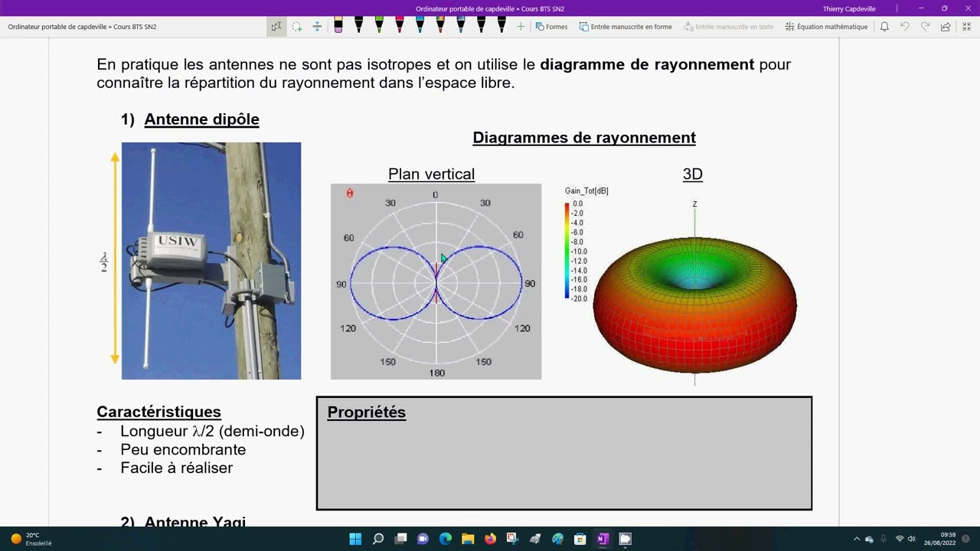Select the polar radiation diagram image
Screen dimensions: 980x551
click(436, 282)
